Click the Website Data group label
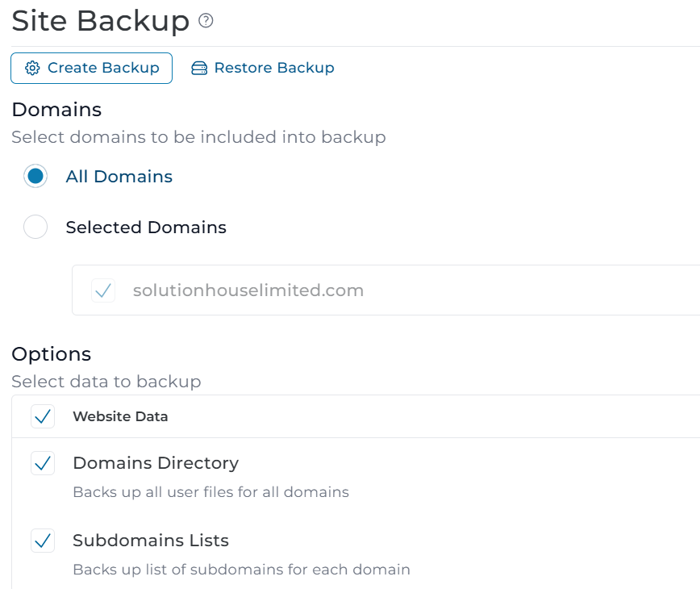 point(120,417)
